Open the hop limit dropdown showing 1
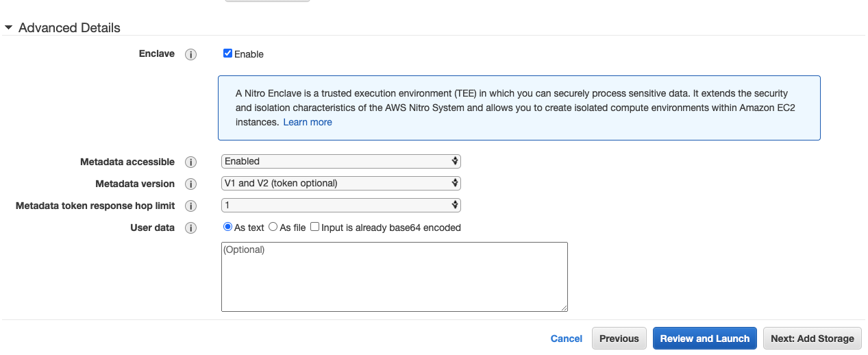The image size is (868, 355). click(x=340, y=206)
